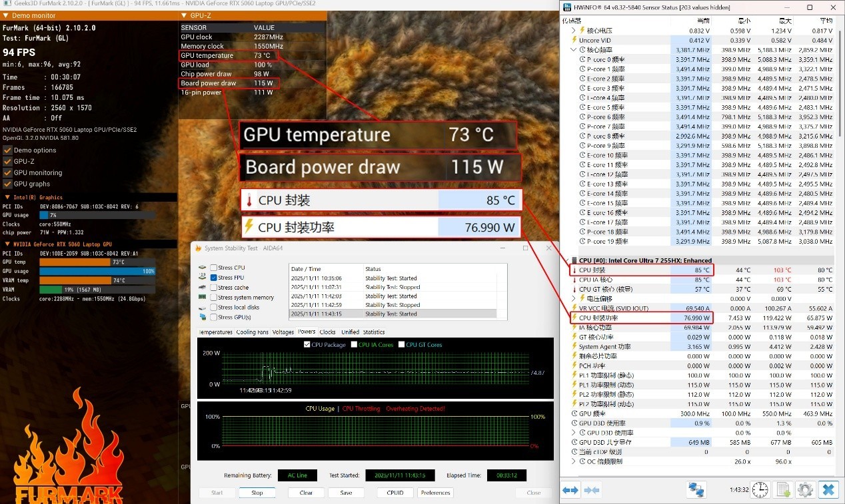Screen dimensions: 845x504
Task: Uncheck the Stress FPU checkbox
Action: [x=213, y=277]
